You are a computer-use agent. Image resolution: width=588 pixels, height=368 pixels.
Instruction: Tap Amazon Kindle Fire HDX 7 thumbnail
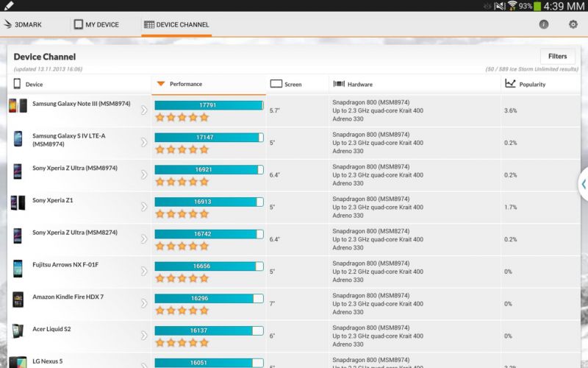pyautogui.click(x=18, y=300)
